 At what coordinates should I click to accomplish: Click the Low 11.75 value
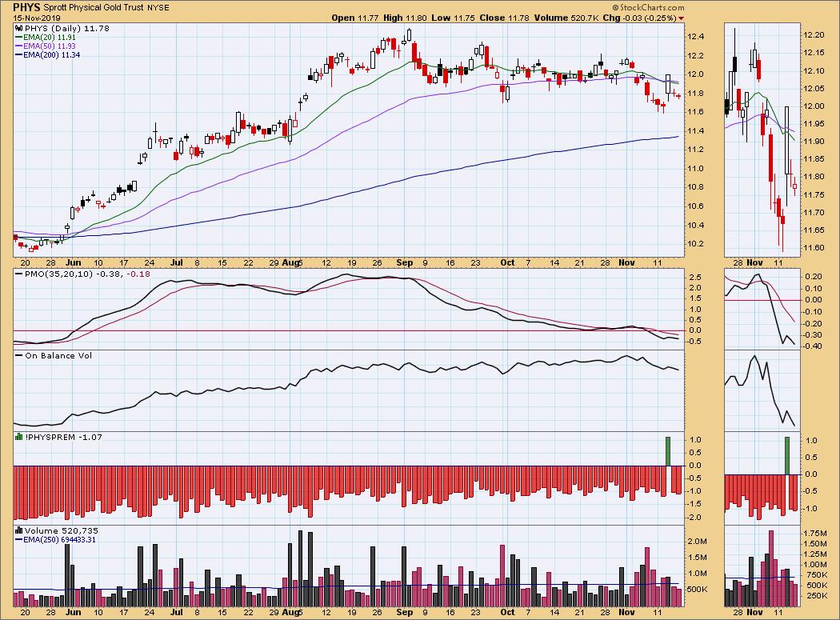(453, 18)
